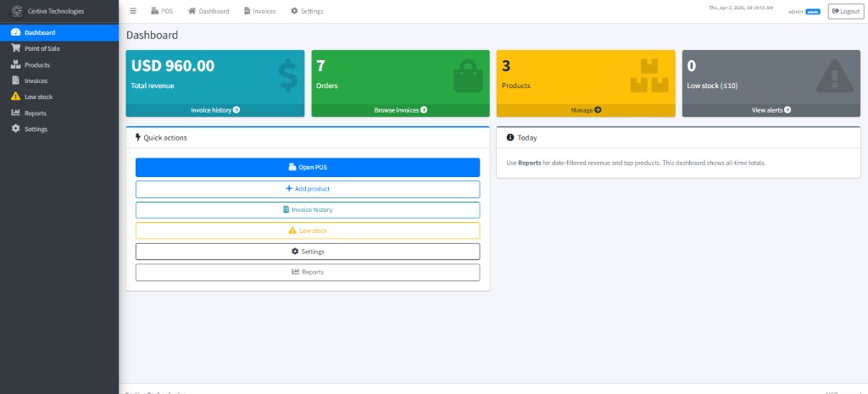Open Settings in the sidebar
This screenshot has height=394, width=868.
(59, 129)
